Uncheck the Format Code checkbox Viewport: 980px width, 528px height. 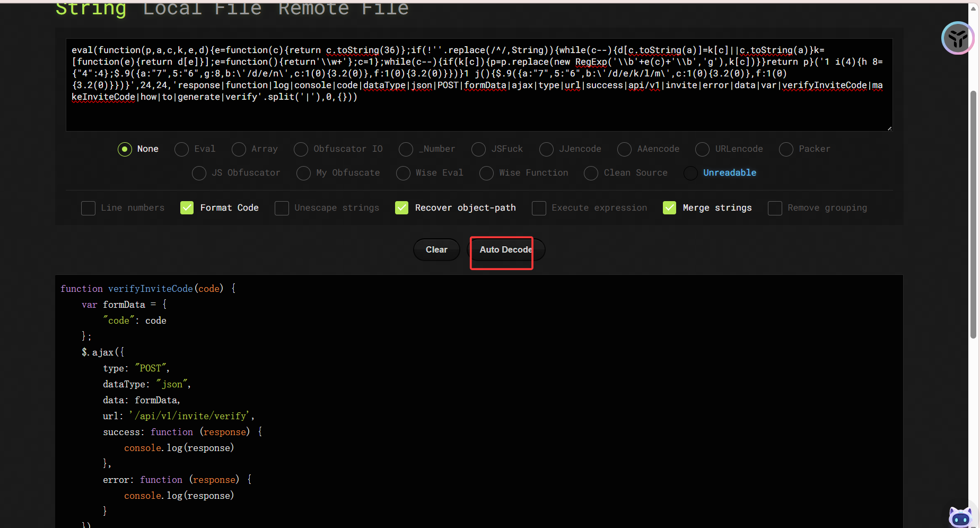point(187,208)
